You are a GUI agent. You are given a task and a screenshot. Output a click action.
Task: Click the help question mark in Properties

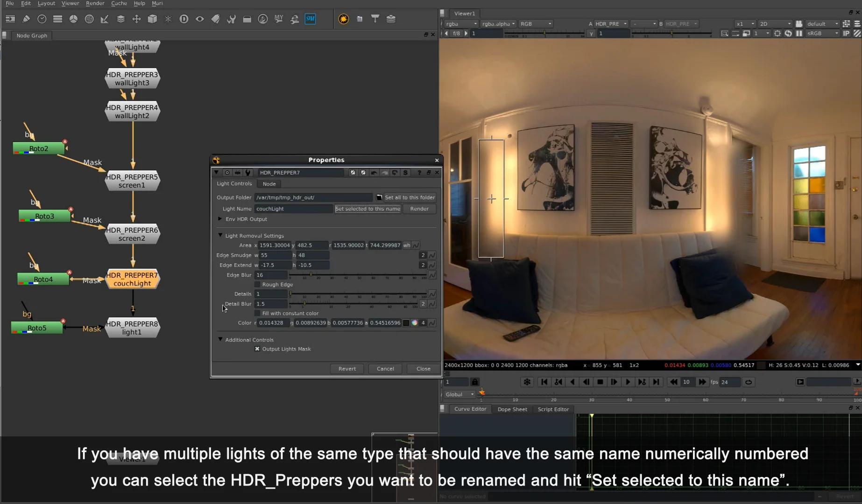(419, 173)
